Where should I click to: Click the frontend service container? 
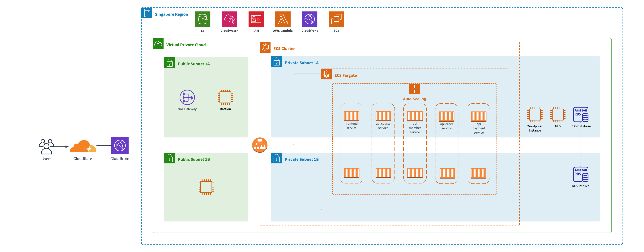(351, 116)
